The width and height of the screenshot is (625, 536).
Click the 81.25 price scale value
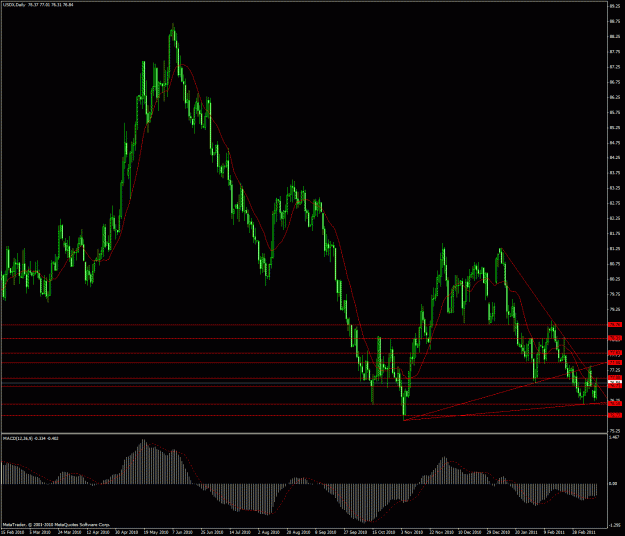tap(615, 249)
